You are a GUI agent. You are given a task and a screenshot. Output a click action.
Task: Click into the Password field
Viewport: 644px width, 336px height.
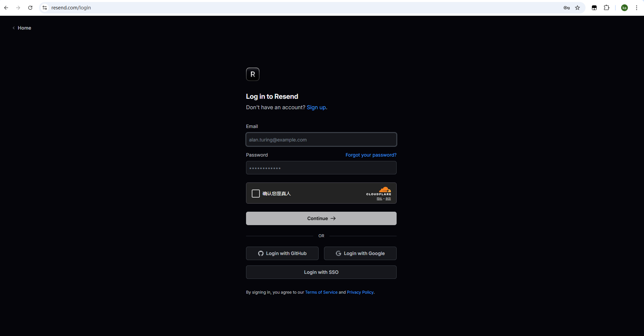[x=321, y=168]
